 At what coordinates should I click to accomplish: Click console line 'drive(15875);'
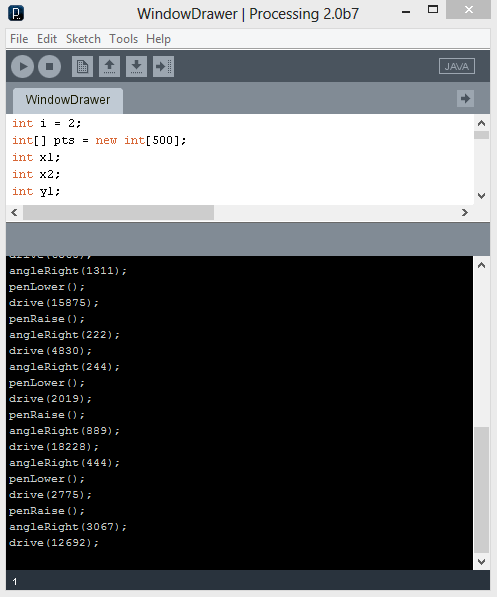point(54,303)
